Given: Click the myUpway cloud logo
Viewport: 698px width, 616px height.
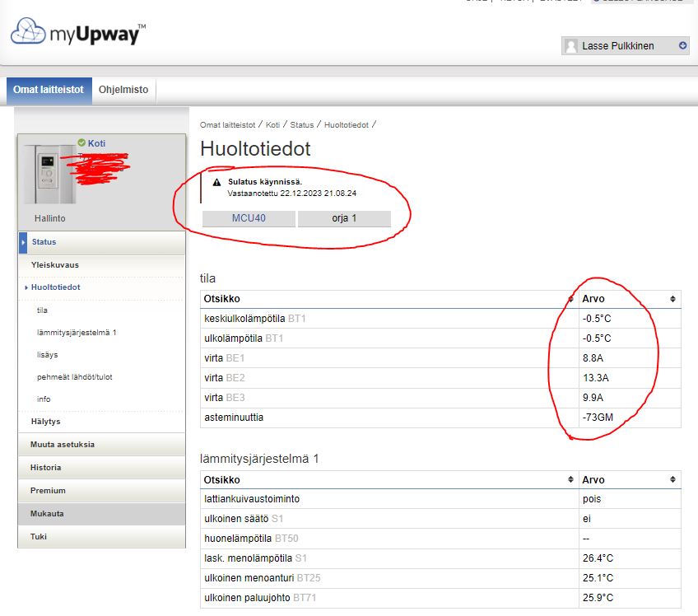Looking at the screenshot, I should coord(29,33).
